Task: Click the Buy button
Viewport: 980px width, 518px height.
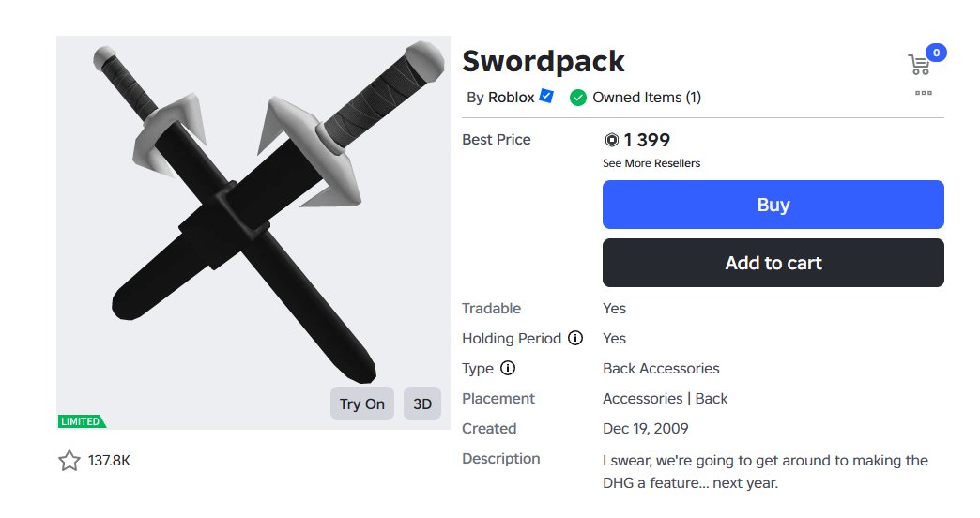Action: tap(773, 205)
